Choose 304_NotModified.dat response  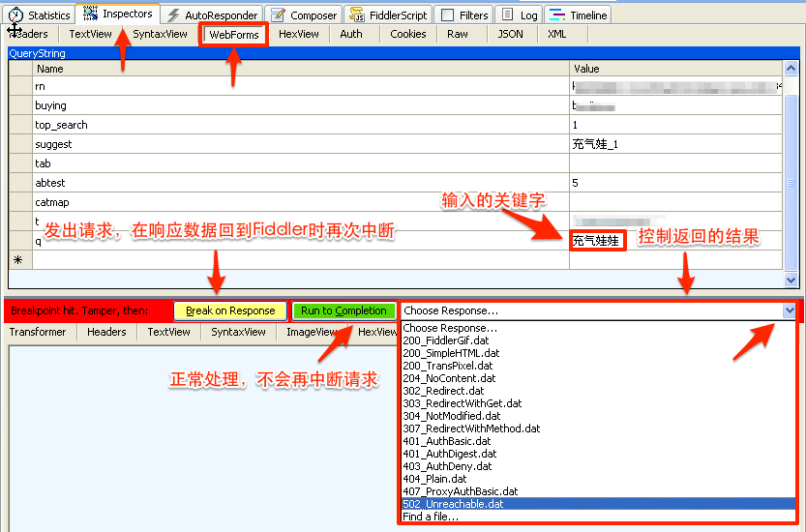coord(598,416)
